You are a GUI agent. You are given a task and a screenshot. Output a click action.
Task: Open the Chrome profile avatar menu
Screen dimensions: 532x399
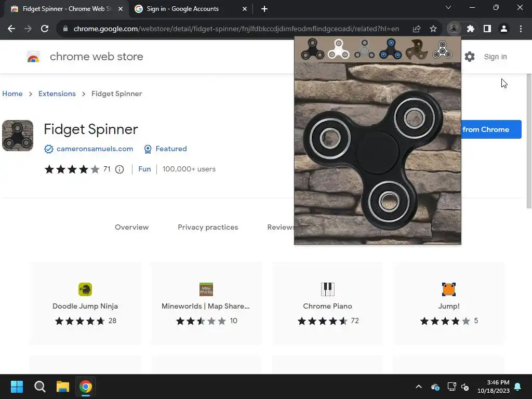coord(504,29)
